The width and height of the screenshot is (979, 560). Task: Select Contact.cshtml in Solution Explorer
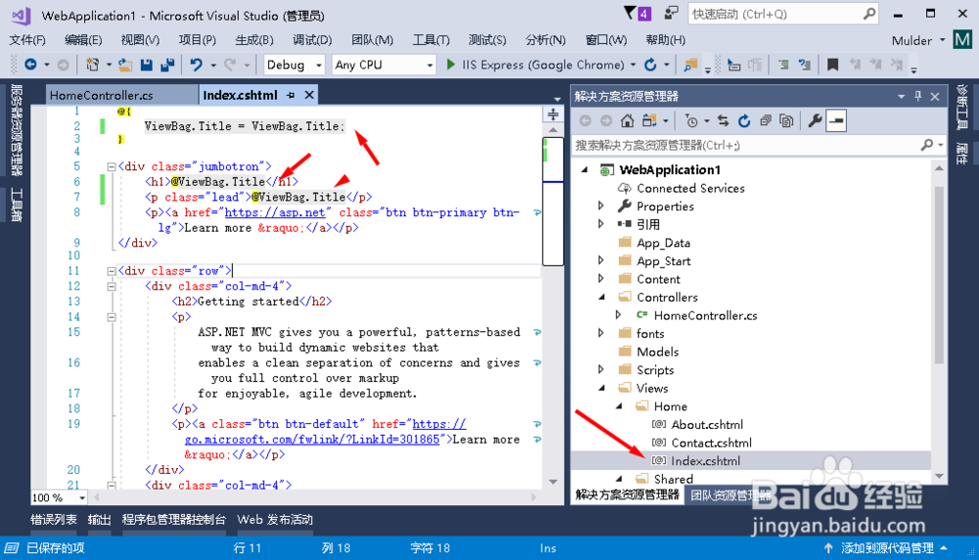[x=711, y=443]
